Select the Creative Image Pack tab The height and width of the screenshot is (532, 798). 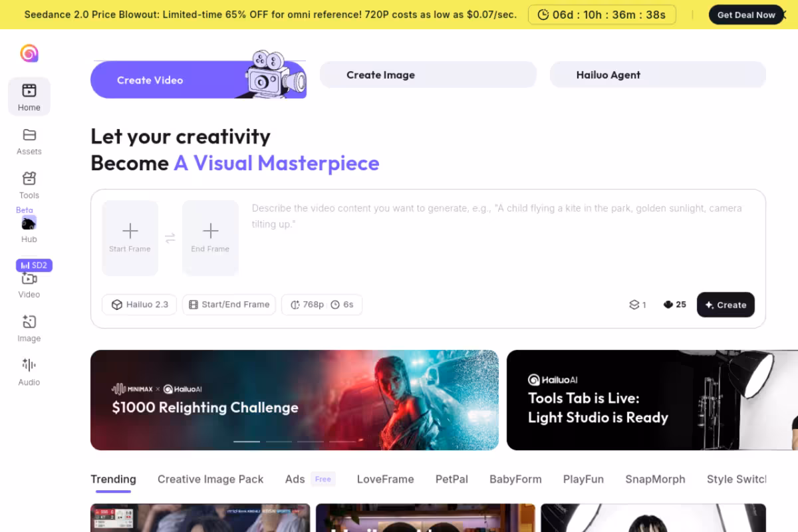pyautogui.click(x=210, y=479)
